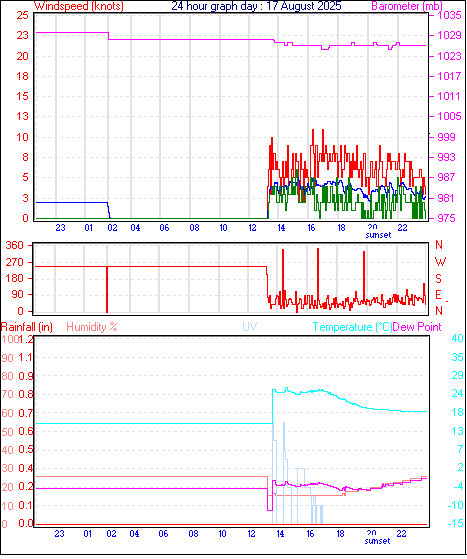This screenshot has width=467, height=559.
Task: Click the 'Rainfall (in)' legend label
Action: point(27,327)
